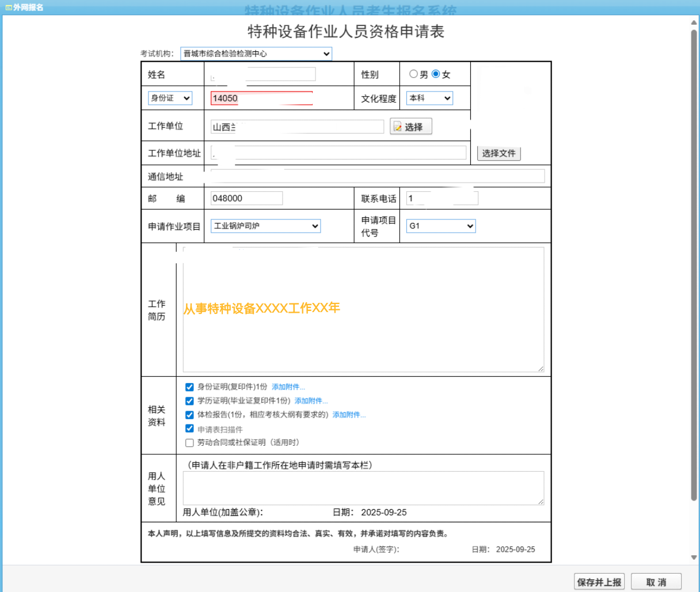
Task: Enable the 劳动合同或社保证明 checkbox
Action: [189, 443]
